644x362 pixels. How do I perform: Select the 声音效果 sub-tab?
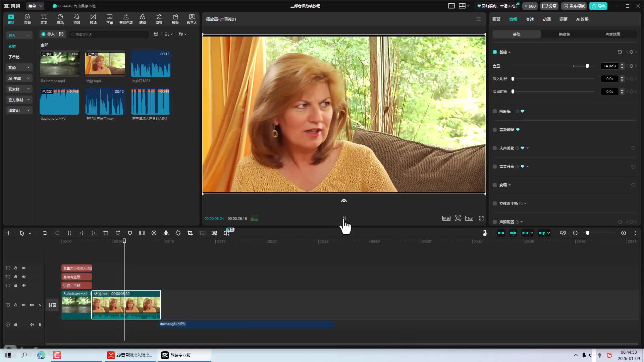click(612, 34)
